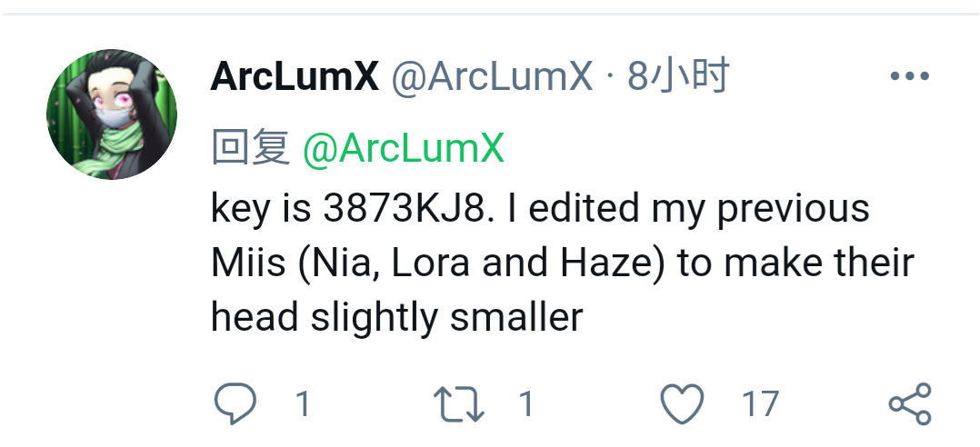Like the tweet with the heart icon

click(681, 403)
